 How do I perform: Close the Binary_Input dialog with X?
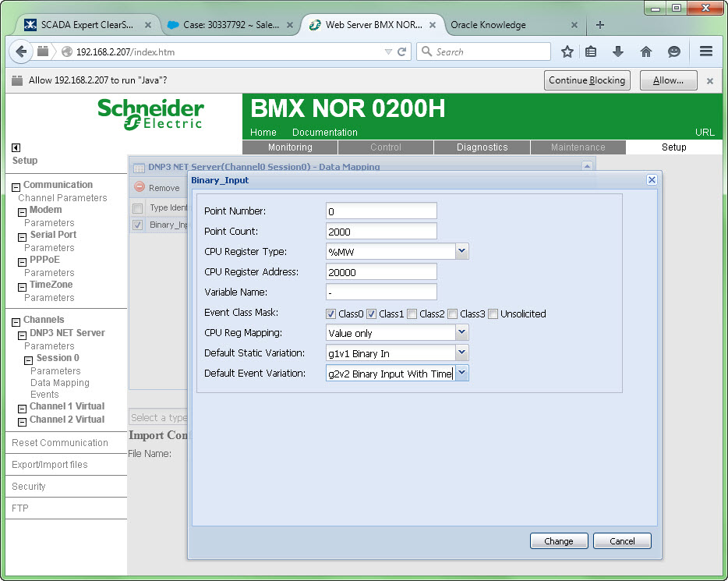coord(652,179)
